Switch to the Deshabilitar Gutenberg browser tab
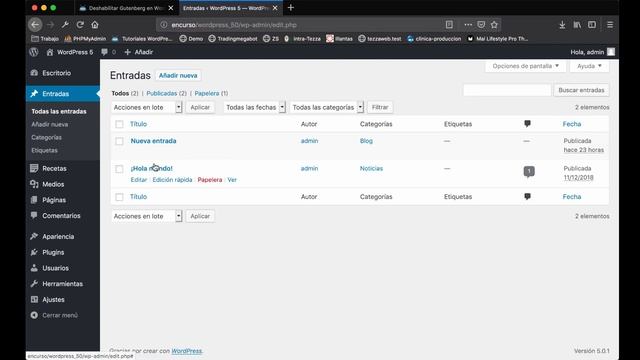Image resolution: width=640 pixels, height=360 pixels. coord(127,8)
